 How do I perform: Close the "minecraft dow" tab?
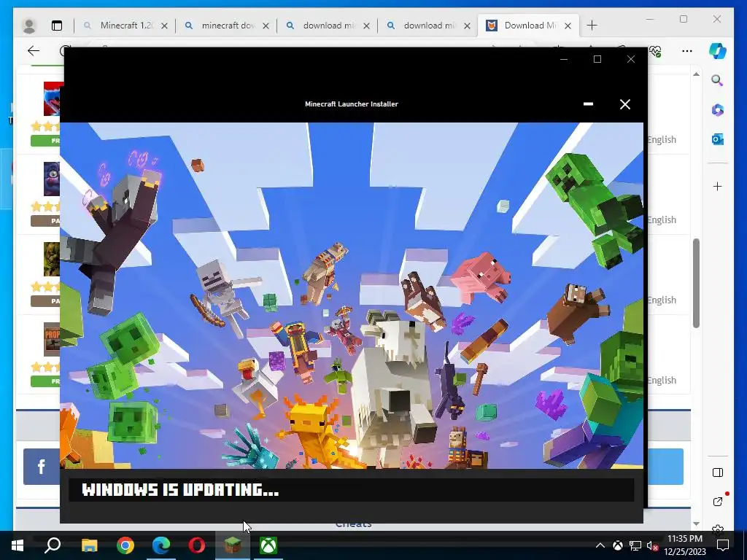(x=266, y=26)
